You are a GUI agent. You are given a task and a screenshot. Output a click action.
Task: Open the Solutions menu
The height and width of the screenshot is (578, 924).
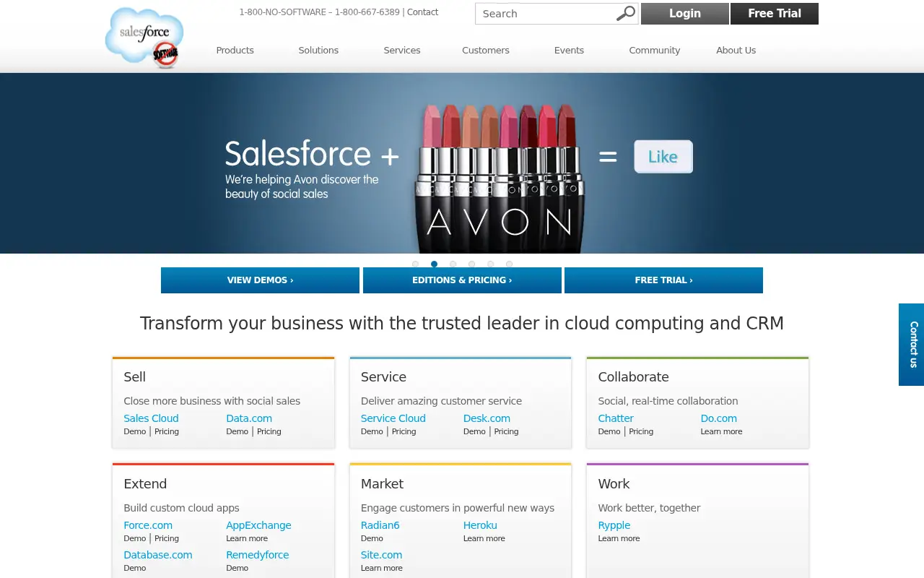(x=318, y=51)
